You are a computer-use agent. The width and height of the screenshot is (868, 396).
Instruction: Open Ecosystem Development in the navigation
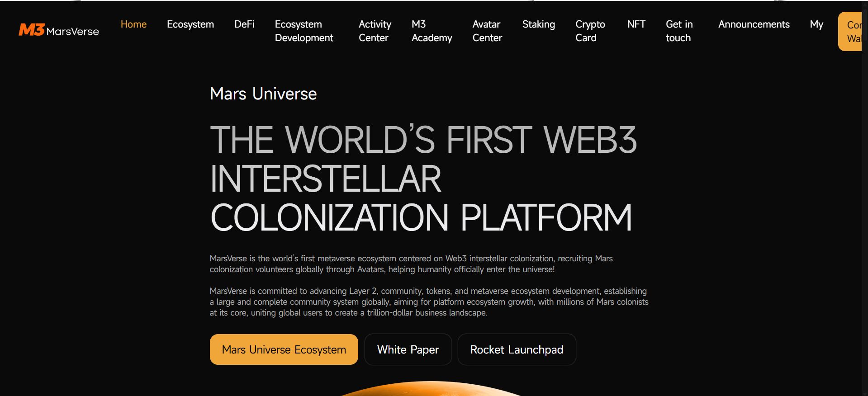(x=304, y=31)
